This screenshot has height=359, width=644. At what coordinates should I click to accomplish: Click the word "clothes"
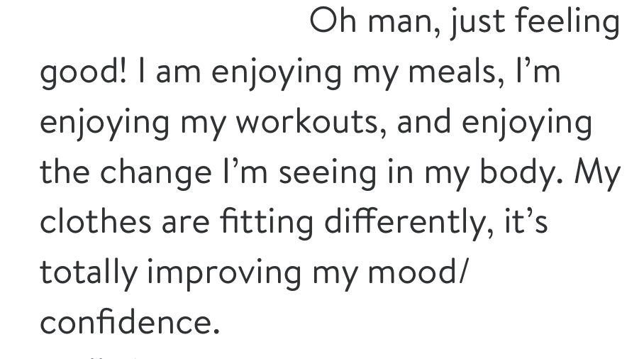point(95,222)
